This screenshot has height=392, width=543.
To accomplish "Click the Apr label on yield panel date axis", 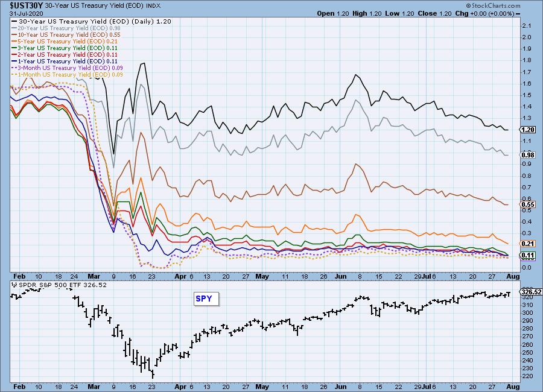I will click(180, 276).
